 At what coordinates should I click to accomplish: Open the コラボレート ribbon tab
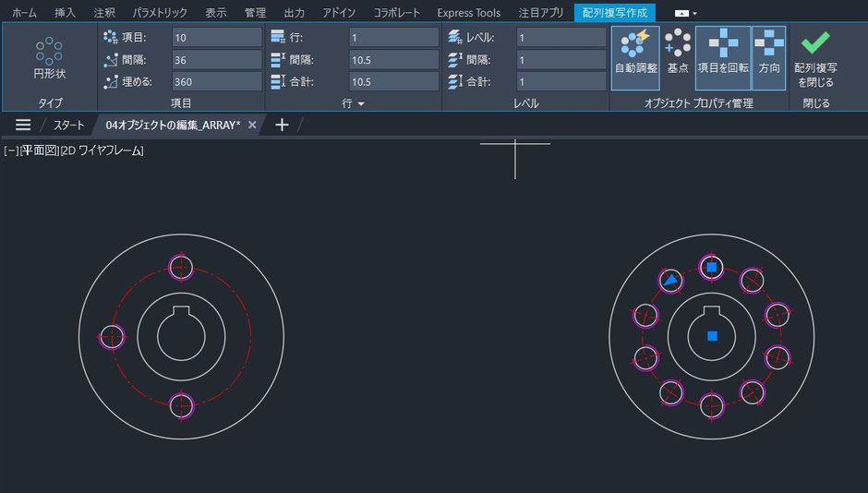coord(396,13)
